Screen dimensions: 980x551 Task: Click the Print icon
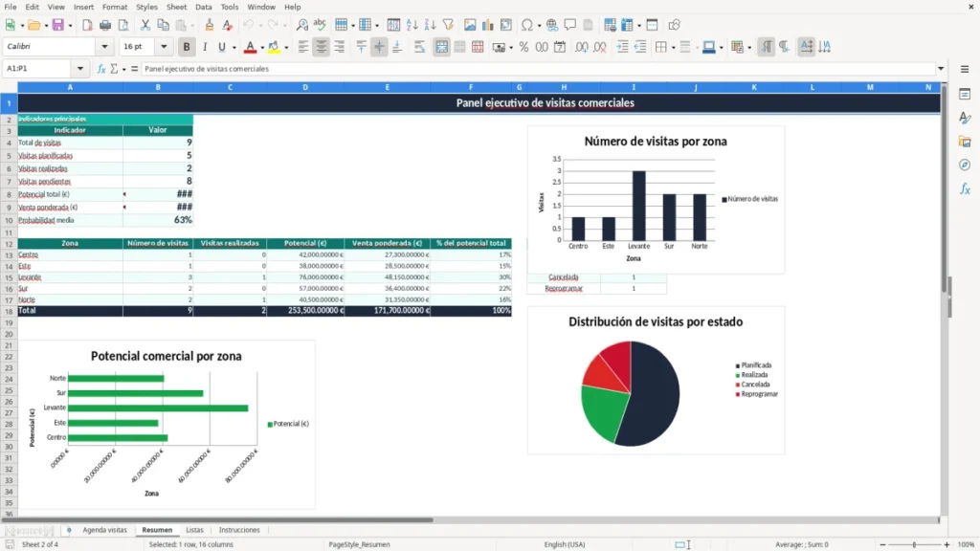click(x=105, y=25)
